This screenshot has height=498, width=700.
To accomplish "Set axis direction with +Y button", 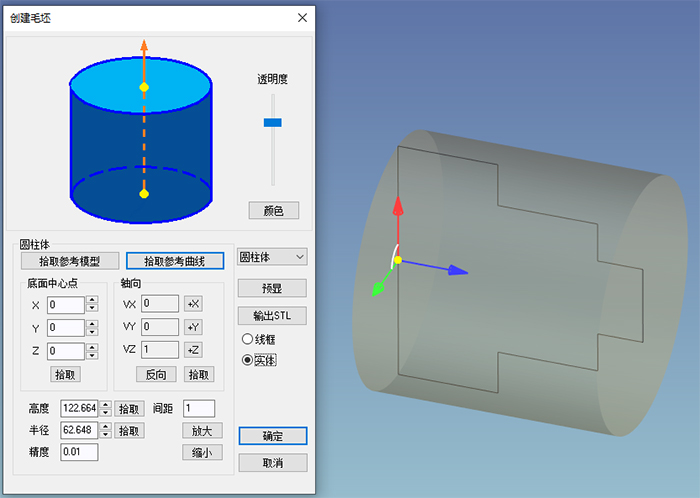I will click(193, 327).
